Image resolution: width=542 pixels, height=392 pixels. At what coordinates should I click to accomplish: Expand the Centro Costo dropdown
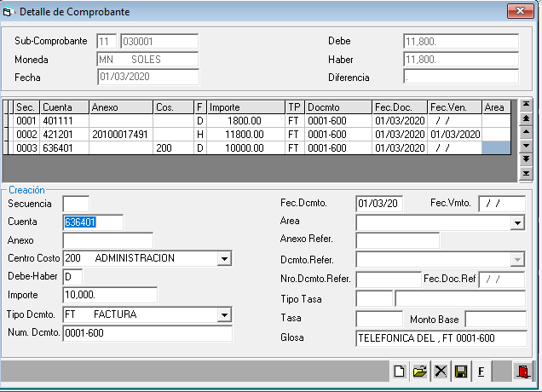(x=224, y=259)
